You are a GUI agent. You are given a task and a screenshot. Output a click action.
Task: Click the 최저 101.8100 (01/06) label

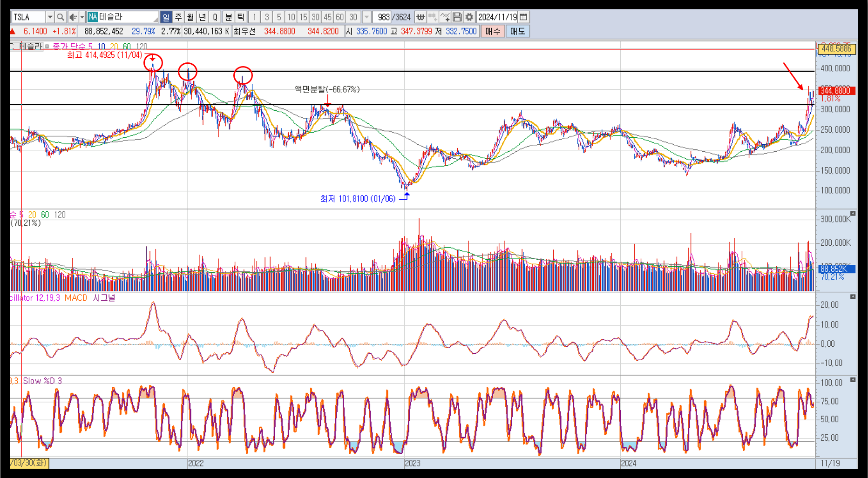click(x=358, y=199)
